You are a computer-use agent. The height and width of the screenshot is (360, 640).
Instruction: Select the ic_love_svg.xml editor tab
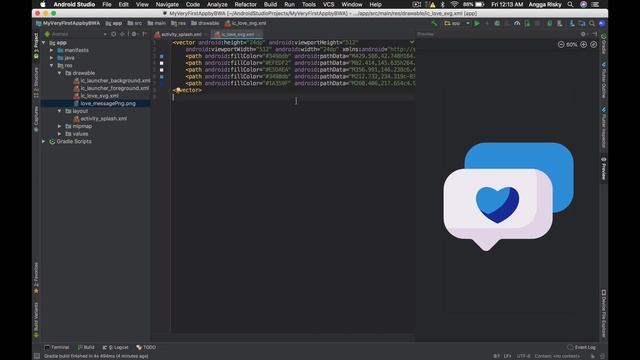(237, 35)
